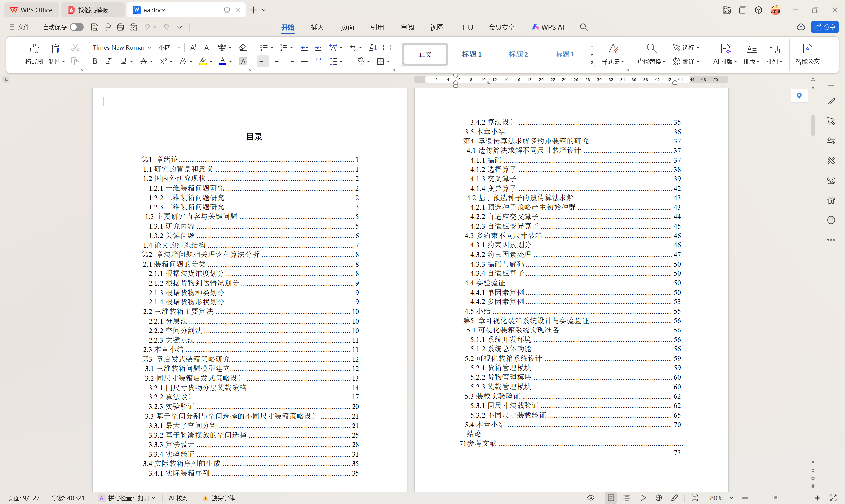Click the clear formatting eraser icon
The image size is (845, 504).
pos(242,47)
